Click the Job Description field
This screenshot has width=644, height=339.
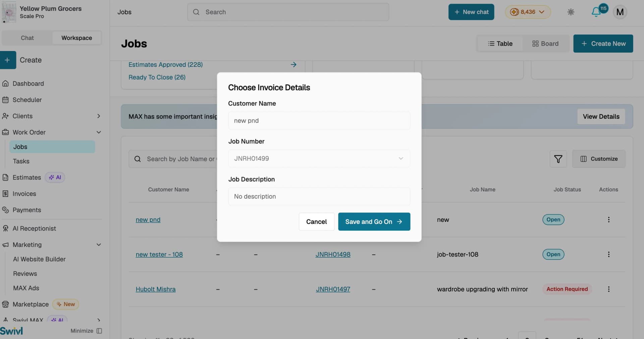pos(319,196)
